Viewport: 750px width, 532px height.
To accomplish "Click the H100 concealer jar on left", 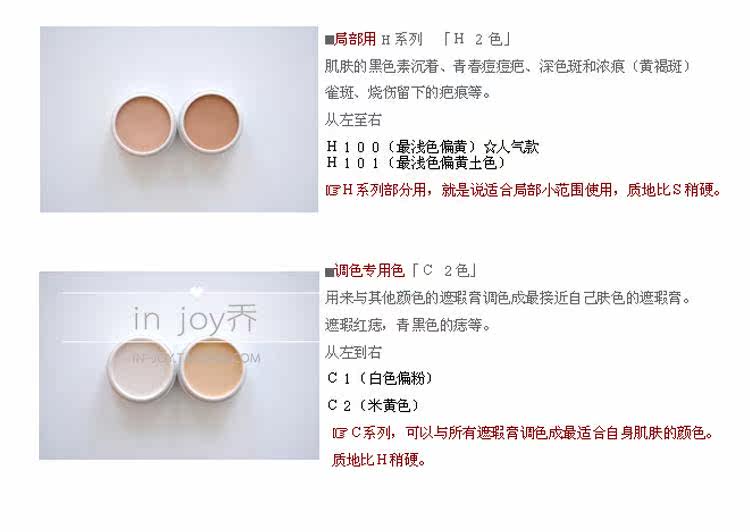I will coord(143,123).
